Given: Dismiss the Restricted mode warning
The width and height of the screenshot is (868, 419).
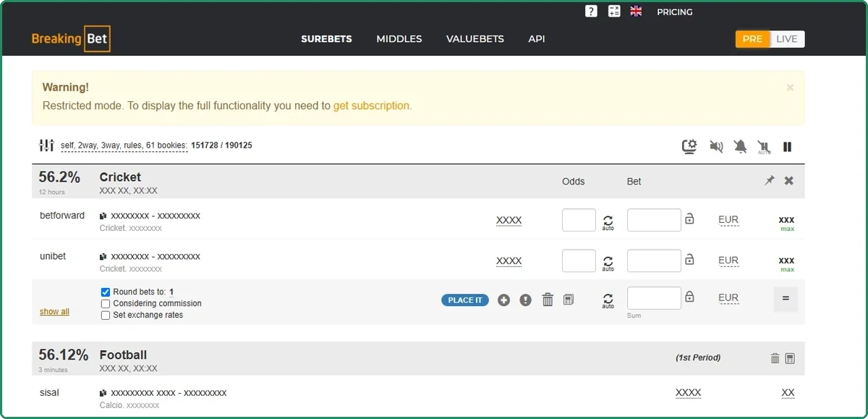Looking at the screenshot, I should point(790,88).
